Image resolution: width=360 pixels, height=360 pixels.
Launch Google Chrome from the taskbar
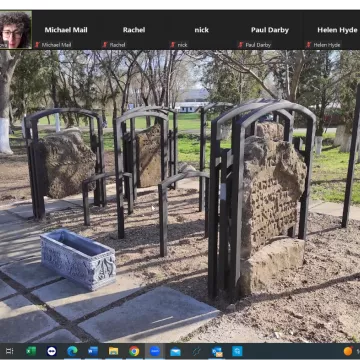(x=134, y=351)
